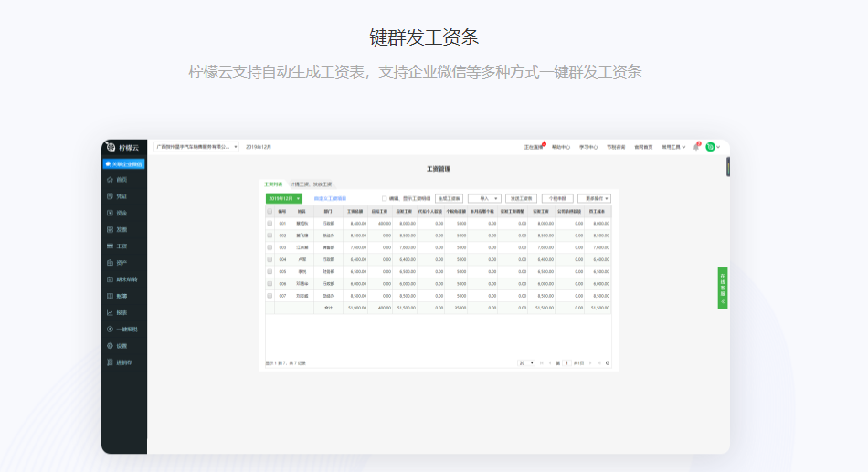The image size is (868, 472).
Task: Check the row 004 checkbox
Action: 270,259
